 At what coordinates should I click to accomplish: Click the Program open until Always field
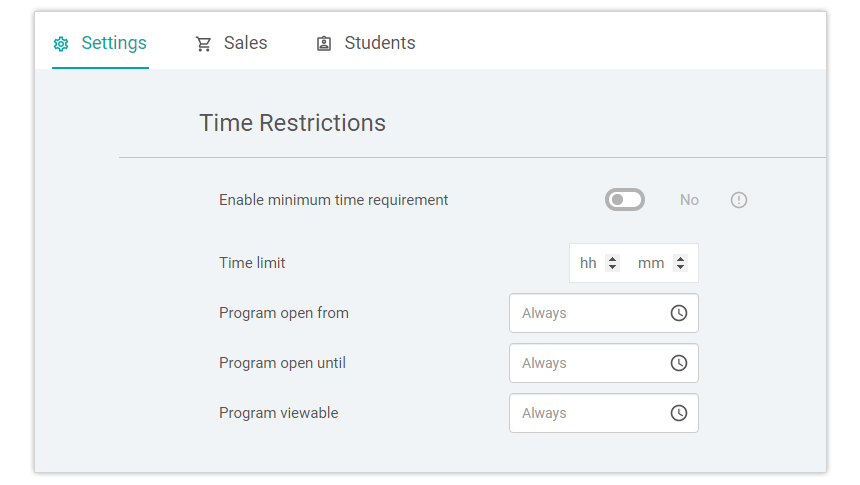pyautogui.click(x=603, y=363)
